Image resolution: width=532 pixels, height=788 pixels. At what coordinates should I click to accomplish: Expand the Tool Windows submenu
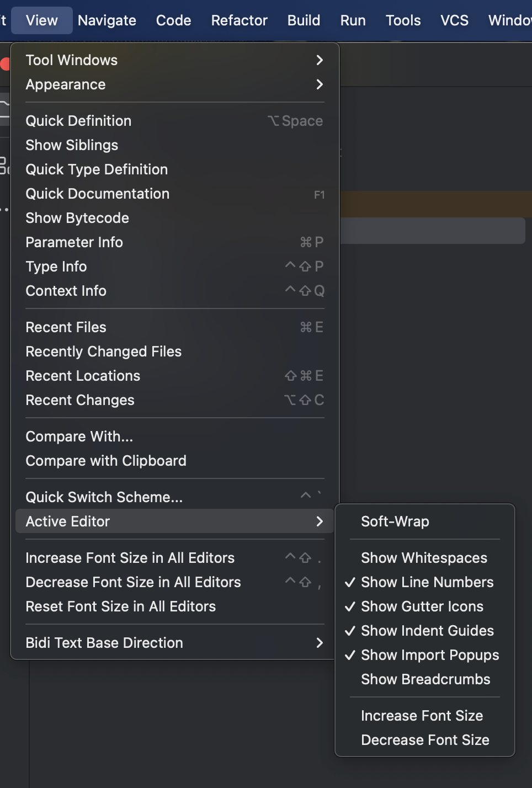(x=174, y=60)
